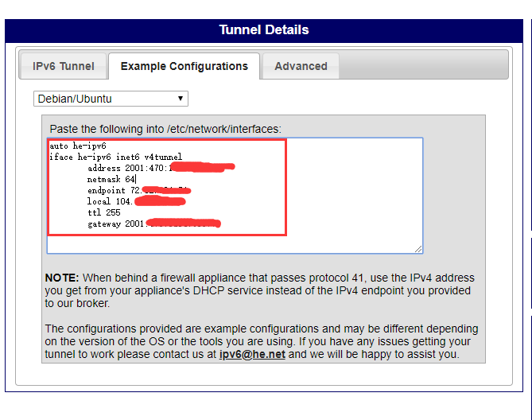Viewport: 532px width, 420px height.
Task: Click inside the configuration text area
Action: coord(235,196)
